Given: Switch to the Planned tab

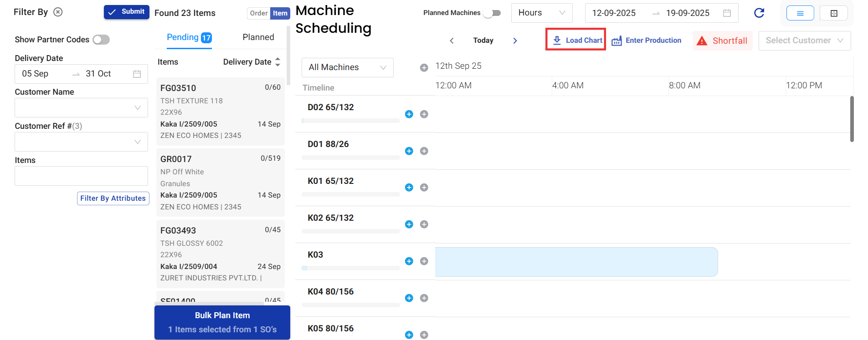Looking at the screenshot, I should click(x=258, y=37).
